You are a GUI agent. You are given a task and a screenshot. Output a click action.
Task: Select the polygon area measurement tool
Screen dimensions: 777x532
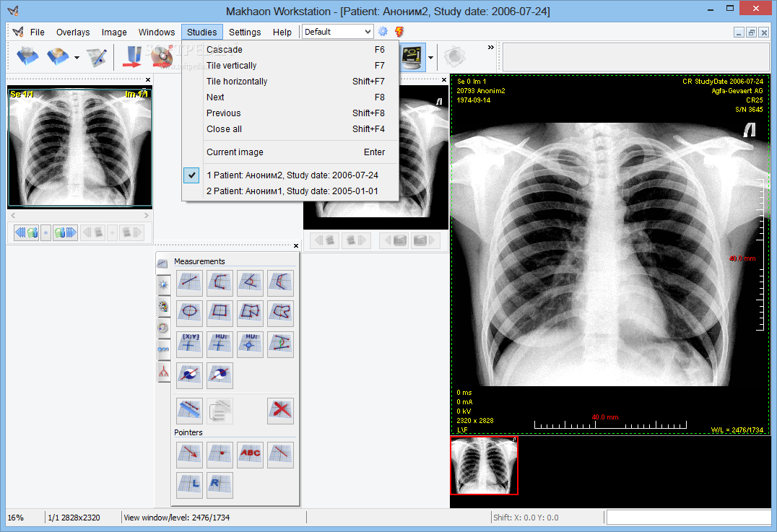251,313
